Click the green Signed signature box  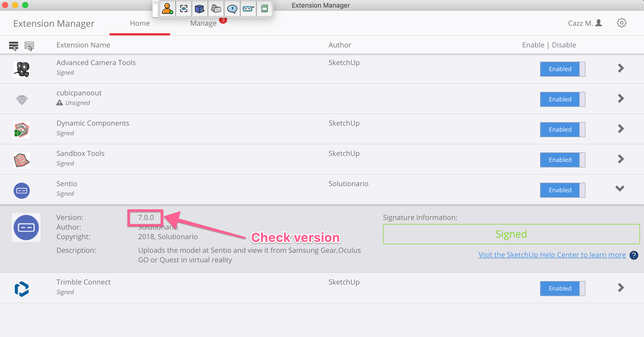[x=511, y=234]
